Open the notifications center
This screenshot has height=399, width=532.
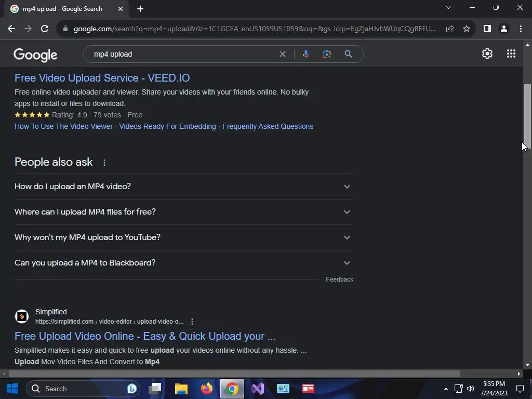(520, 389)
